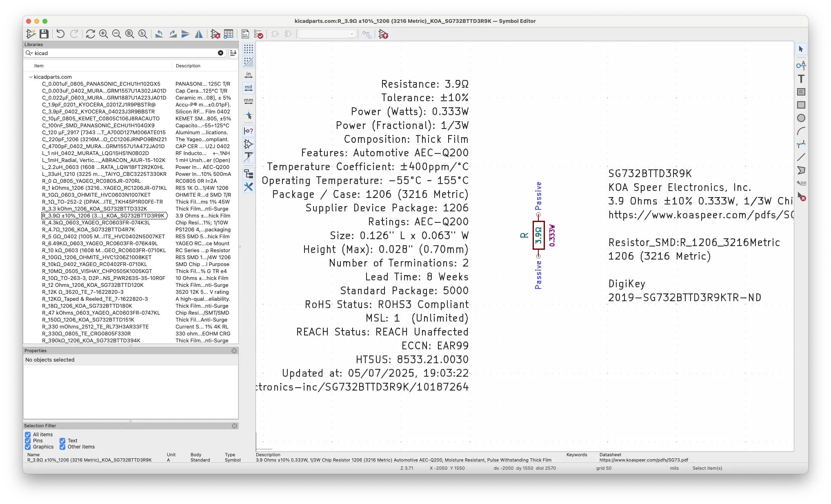Switch grid units to millimeters
The image size is (831, 504).
pyautogui.click(x=248, y=101)
